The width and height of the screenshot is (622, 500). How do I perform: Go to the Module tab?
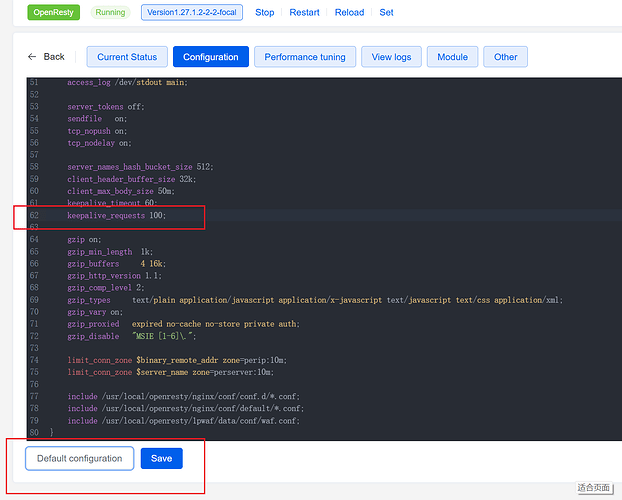click(452, 57)
